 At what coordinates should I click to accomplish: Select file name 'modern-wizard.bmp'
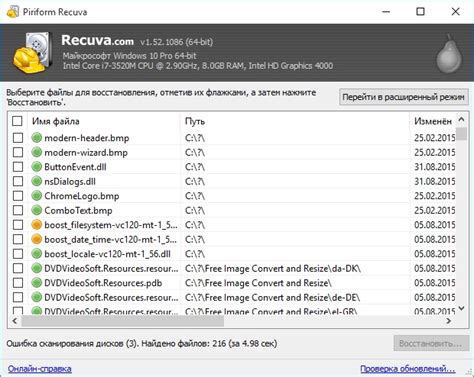[x=86, y=153]
